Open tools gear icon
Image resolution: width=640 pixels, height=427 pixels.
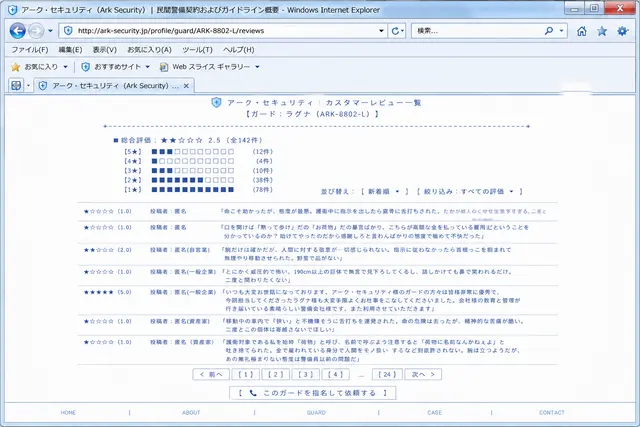coord(622,31)
